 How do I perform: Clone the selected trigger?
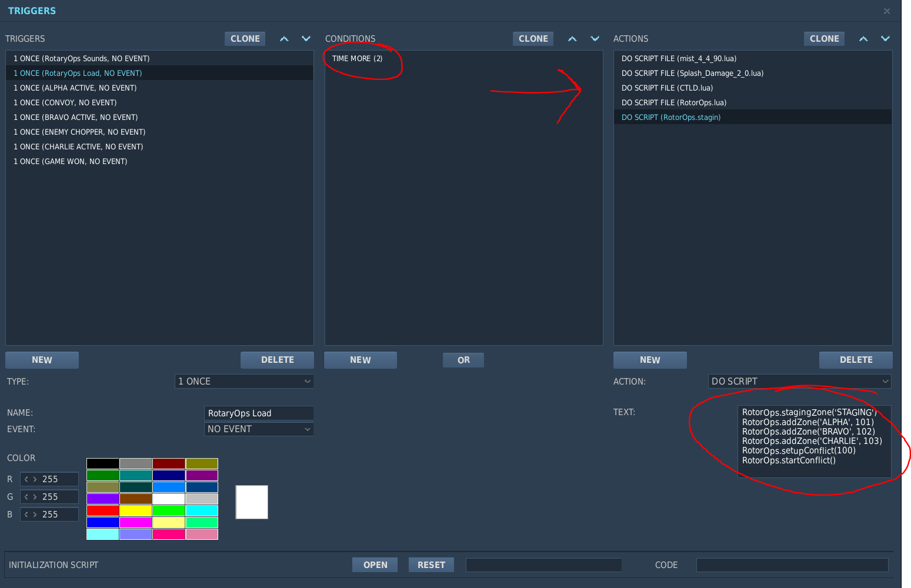click(245, 39)
